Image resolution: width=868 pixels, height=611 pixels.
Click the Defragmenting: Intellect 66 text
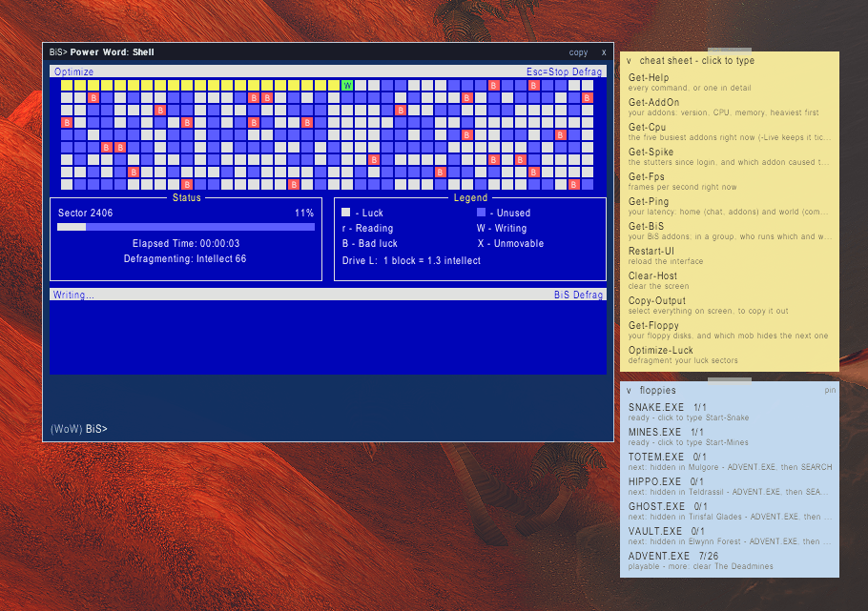[185, 259]
